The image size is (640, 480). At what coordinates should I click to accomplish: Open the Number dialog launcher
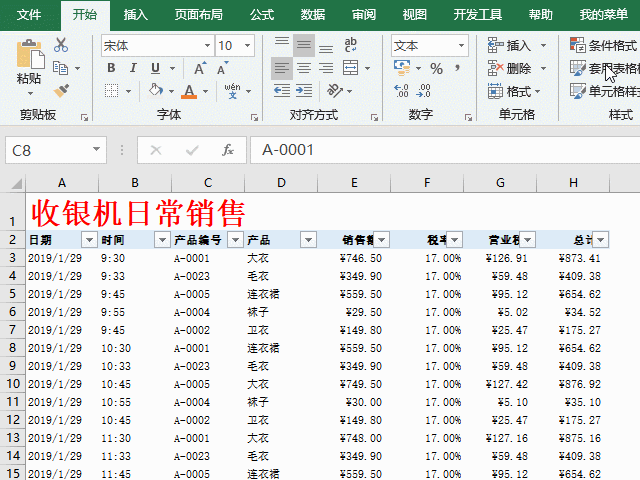click(468, 118)
